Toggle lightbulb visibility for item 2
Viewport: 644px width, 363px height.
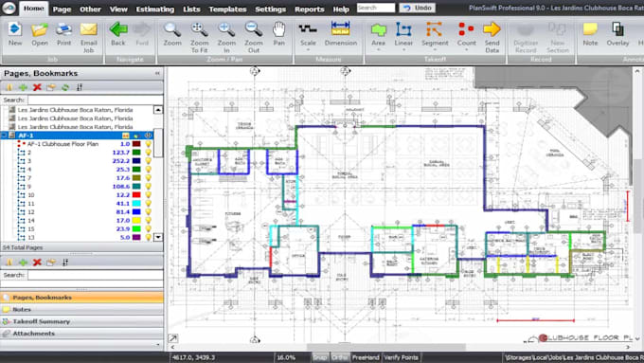pyautogui.click(x=149, y=153)
